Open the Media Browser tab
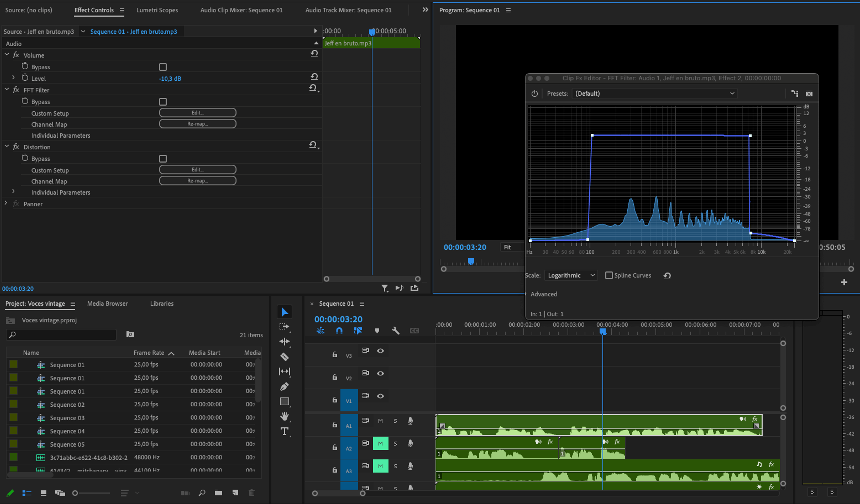 (107, 303)
